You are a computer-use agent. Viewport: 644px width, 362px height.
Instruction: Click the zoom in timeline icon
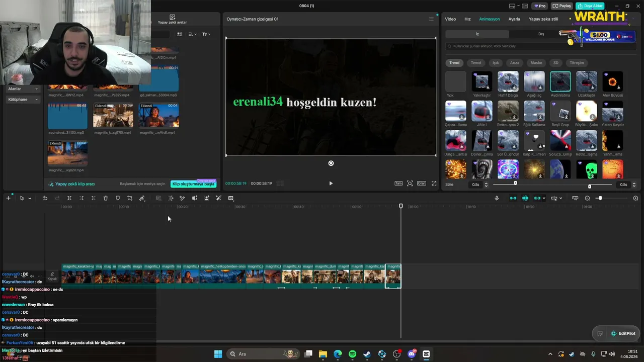point(635,198)
